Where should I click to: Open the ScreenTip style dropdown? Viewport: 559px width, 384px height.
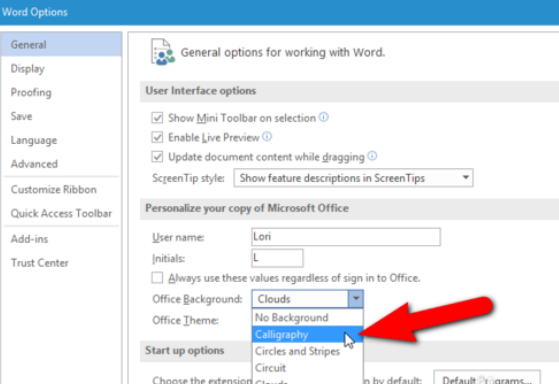pos(353,178)
